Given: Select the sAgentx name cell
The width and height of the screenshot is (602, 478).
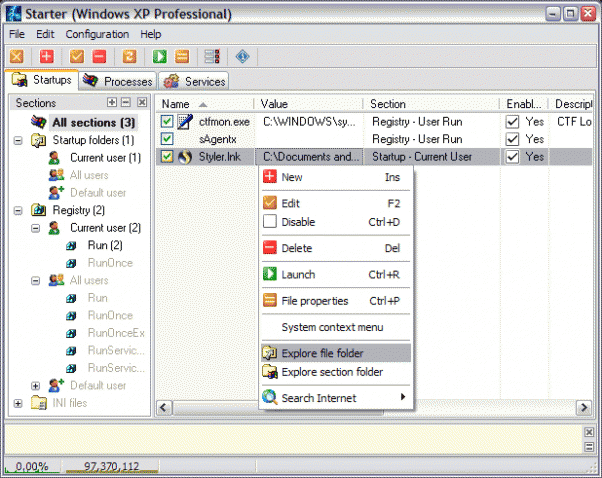Looking at the screenshot, I should point(217,139).
